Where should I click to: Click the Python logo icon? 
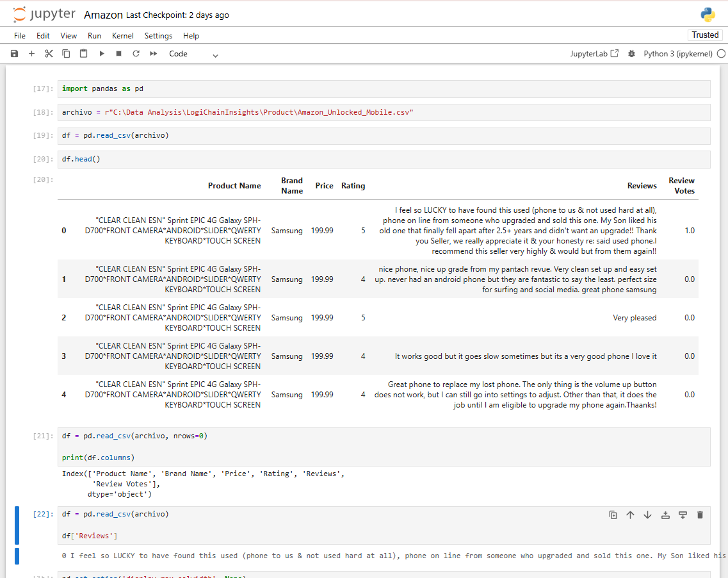(x=708, y=15)
